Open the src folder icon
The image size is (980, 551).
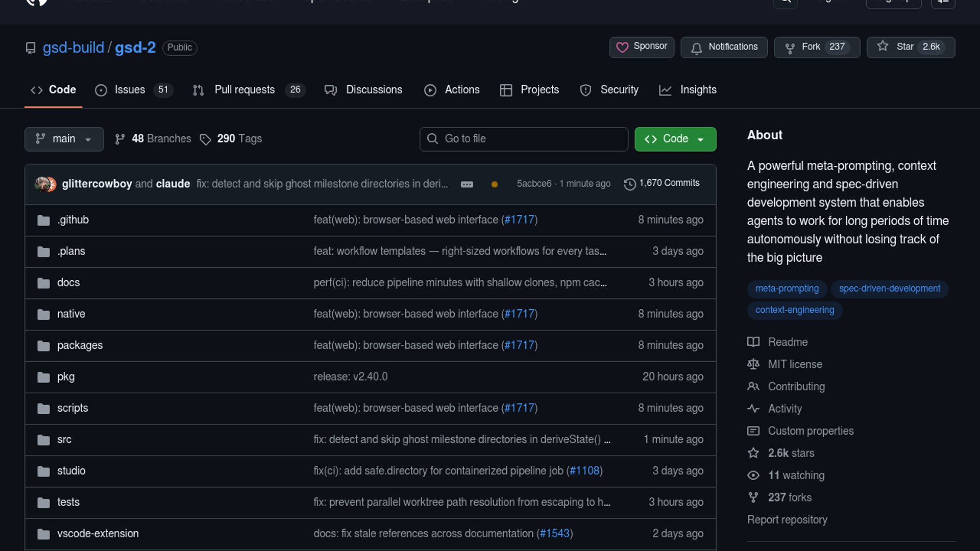pyautogui.click(x=44, y=440)
